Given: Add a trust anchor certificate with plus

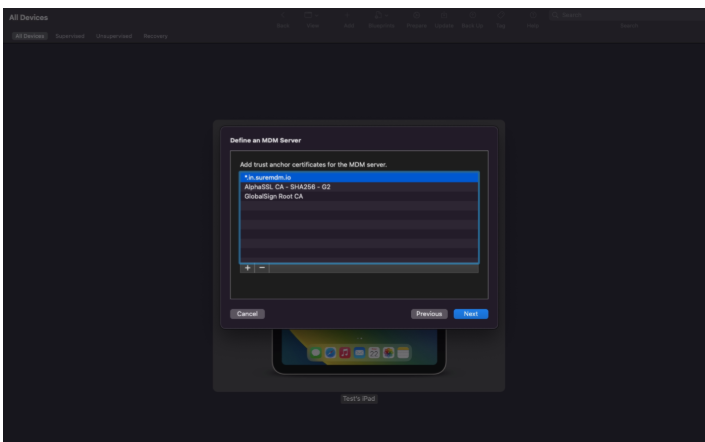Looking at the screenshot, I should coord(247,268).
